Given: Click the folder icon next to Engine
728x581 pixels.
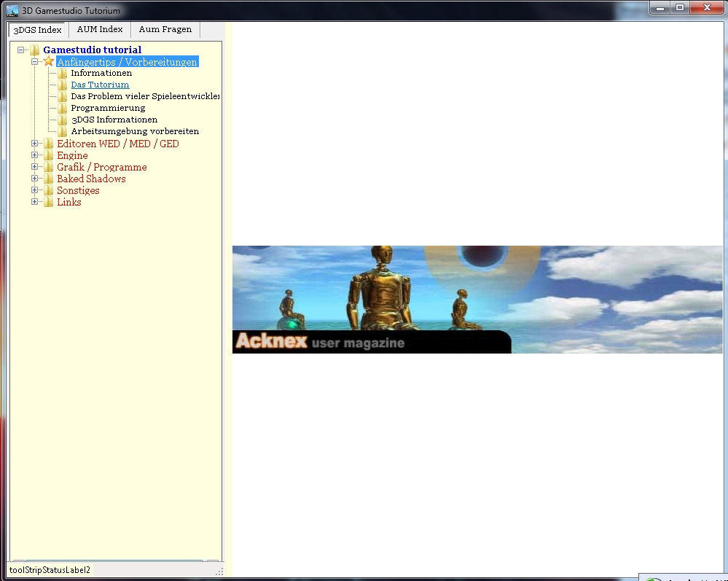Looking at the screenshot, I should pyautogui.click(x=48, y=155).
